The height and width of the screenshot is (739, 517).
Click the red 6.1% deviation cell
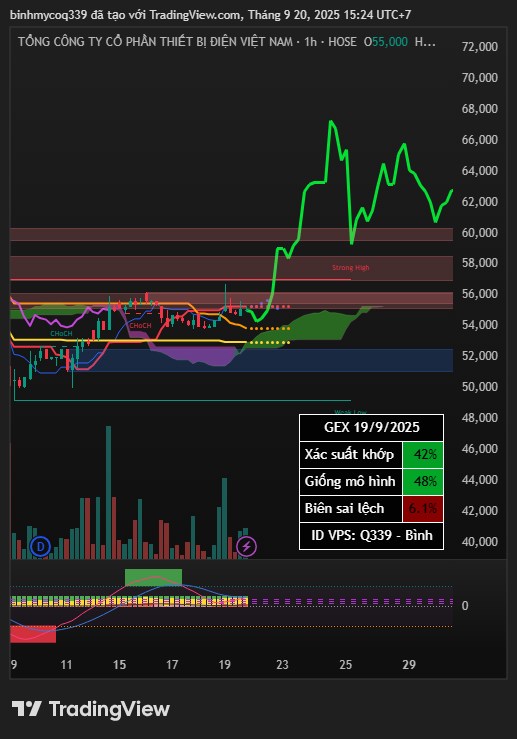pyautogui.click(x=423, y=509)
